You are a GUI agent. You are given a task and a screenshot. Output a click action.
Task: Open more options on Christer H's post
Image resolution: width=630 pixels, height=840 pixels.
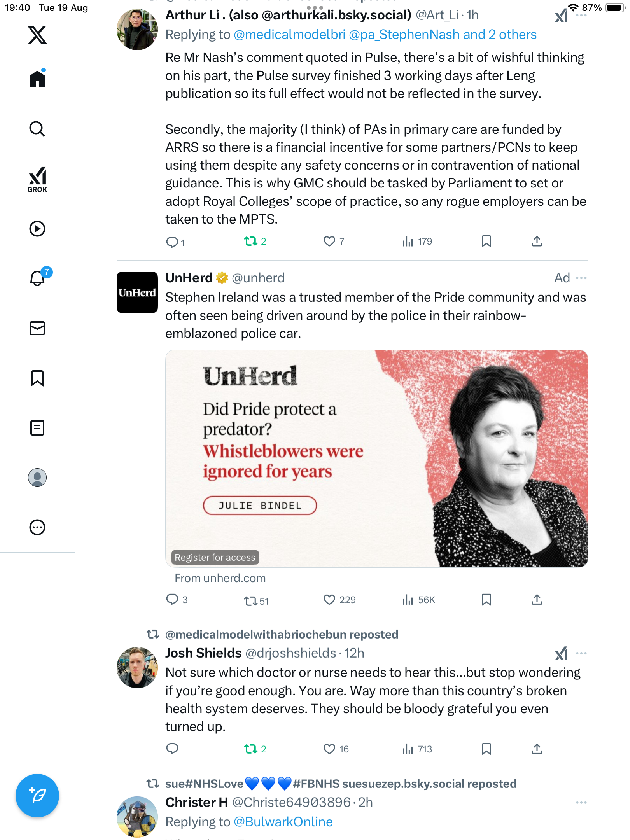[x=581, y=803]
